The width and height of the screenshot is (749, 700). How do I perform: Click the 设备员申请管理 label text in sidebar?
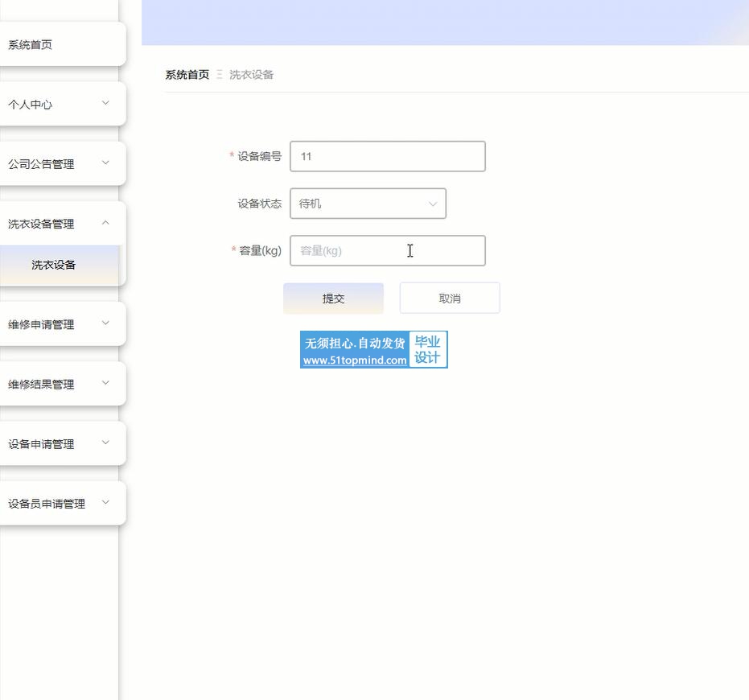(47, 504)
